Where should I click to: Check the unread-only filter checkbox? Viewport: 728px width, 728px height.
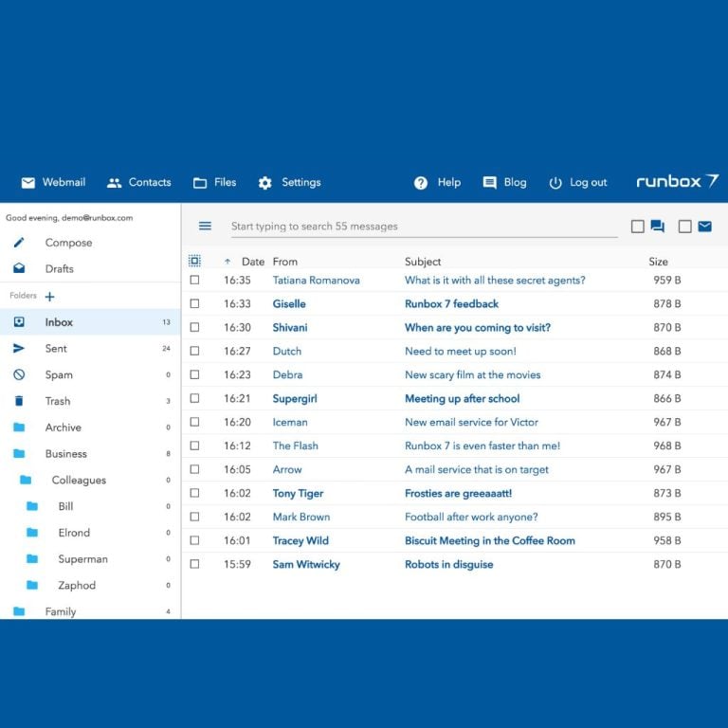tap(684, 227)
